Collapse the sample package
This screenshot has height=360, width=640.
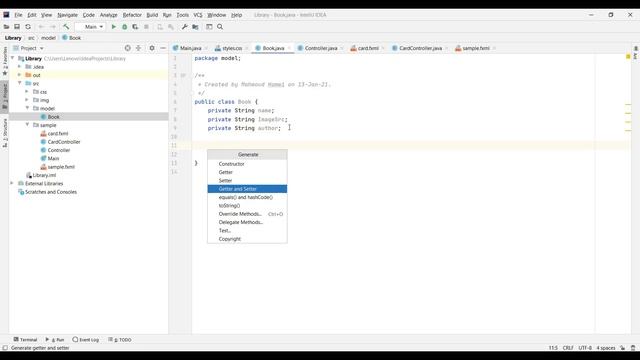[27, 125]
